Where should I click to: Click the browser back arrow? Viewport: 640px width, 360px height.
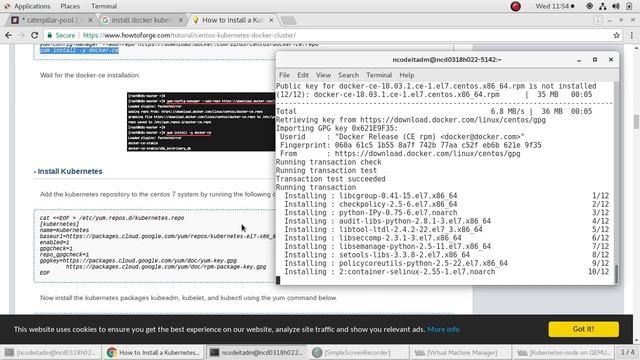[8, 36]
